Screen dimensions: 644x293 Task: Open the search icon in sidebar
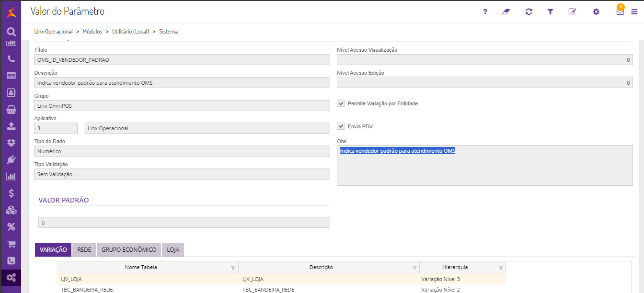pyautogui.click(x=11, y=32)
